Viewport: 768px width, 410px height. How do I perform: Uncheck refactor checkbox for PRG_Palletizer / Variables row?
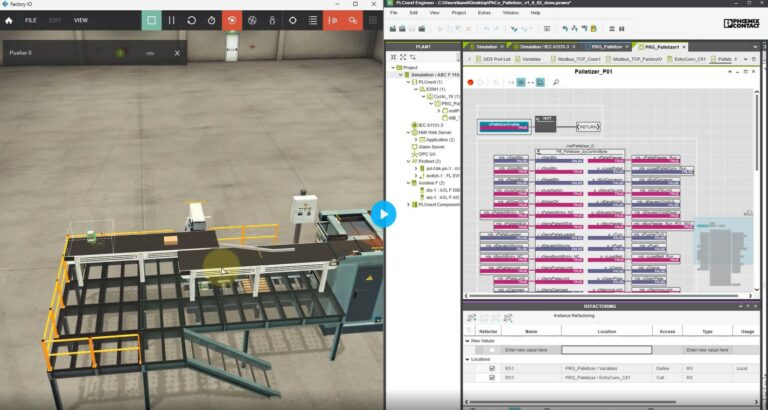click(x=492, y=368)
